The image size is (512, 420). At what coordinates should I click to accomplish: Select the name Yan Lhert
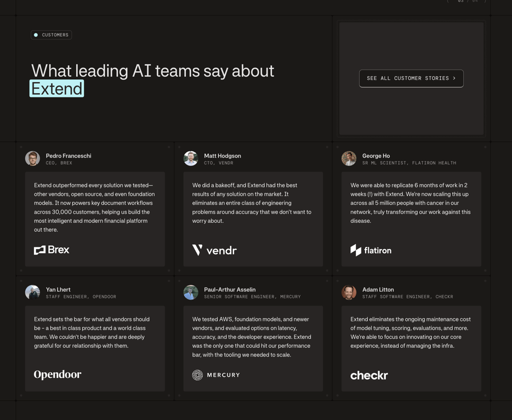point(58,290)
